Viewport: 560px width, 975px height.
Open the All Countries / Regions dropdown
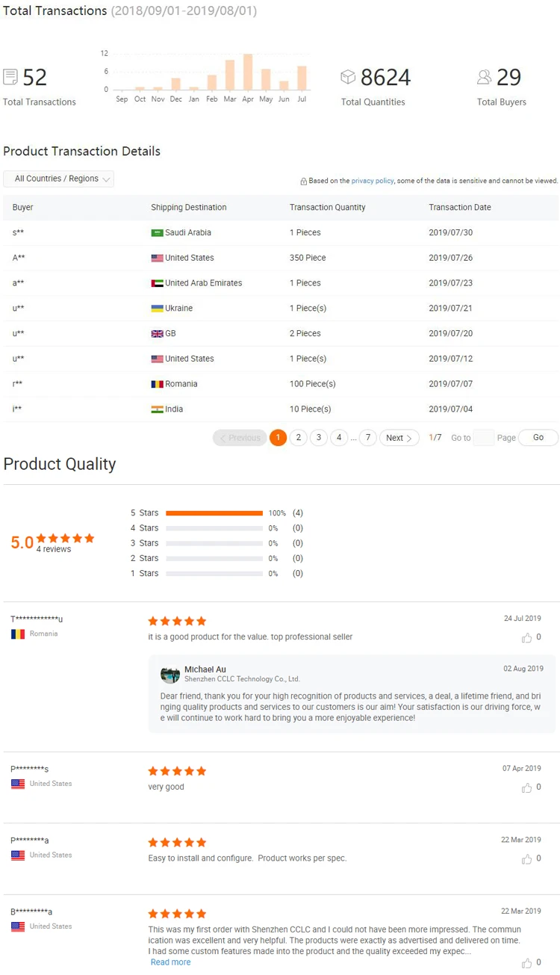(58, 179)
